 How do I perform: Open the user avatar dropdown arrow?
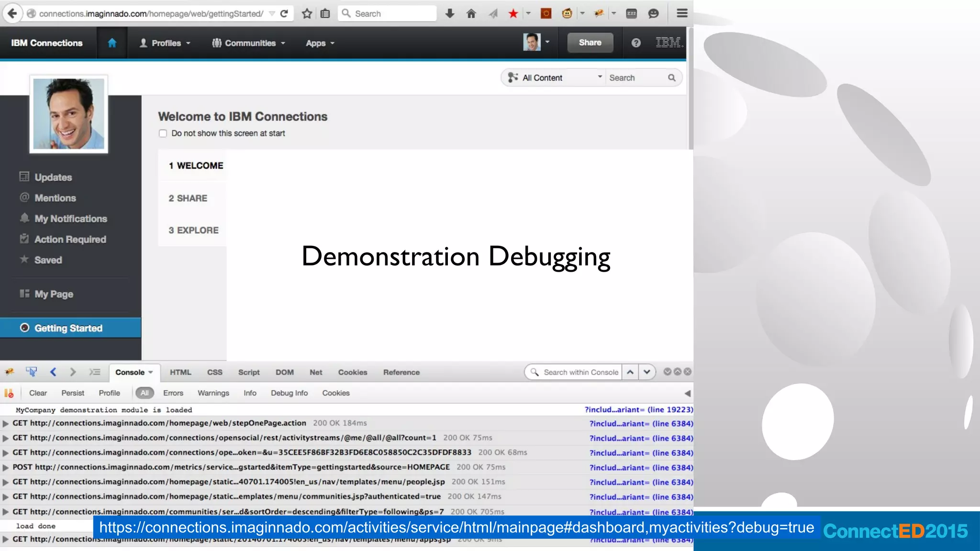click(547, 42)
